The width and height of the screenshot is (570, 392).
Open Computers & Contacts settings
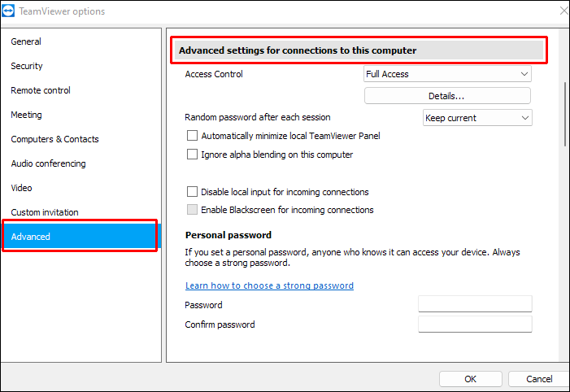54,139
